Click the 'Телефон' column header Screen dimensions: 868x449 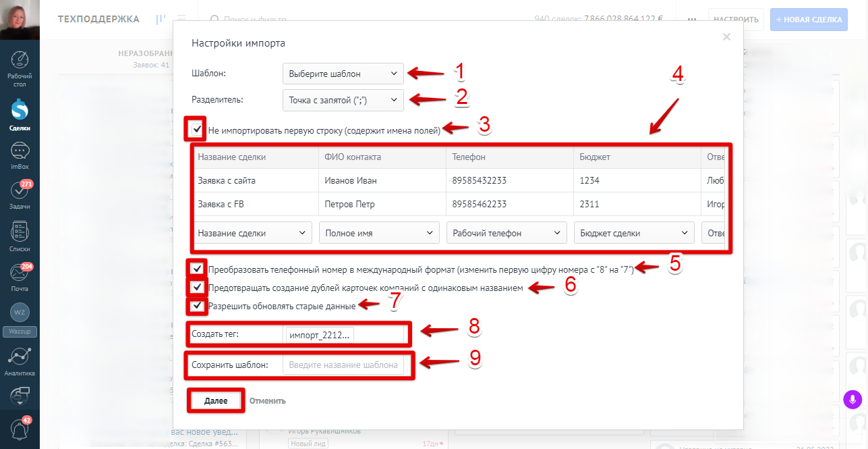[509, 157]
